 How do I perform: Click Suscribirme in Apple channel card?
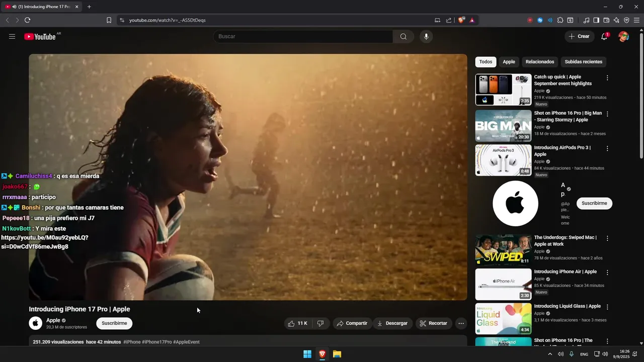(594, 204)
